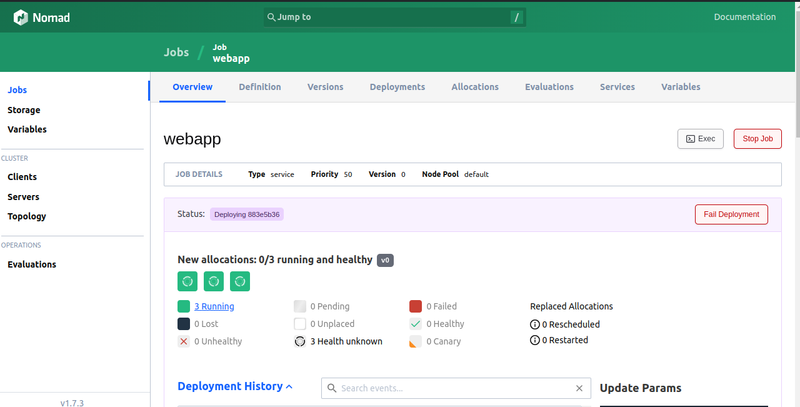The image size is (800, 407).
Task: Select the third running allocation square
Action: tap(240, 281)
